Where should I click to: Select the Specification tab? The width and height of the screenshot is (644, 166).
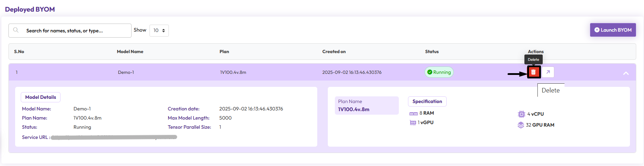[x=427, y=101]
